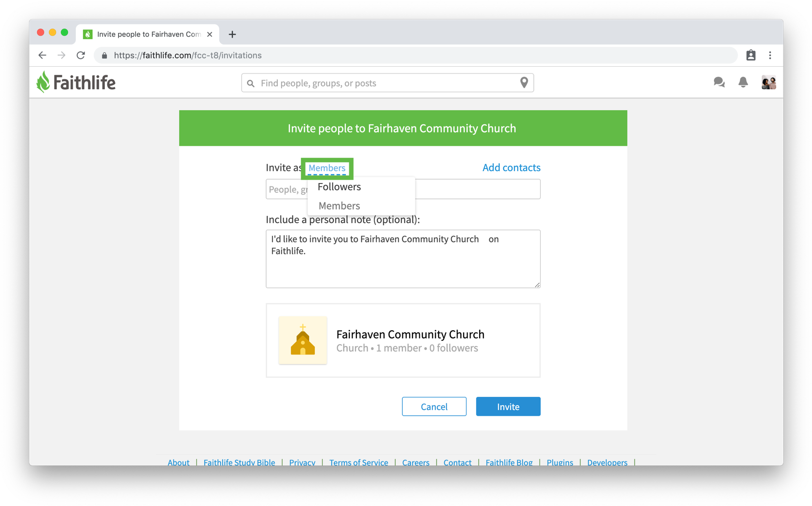The width and height of the screenshot is (812, 506).
Task: Grab the textarea resize handle corner
Action: (537, 285)
